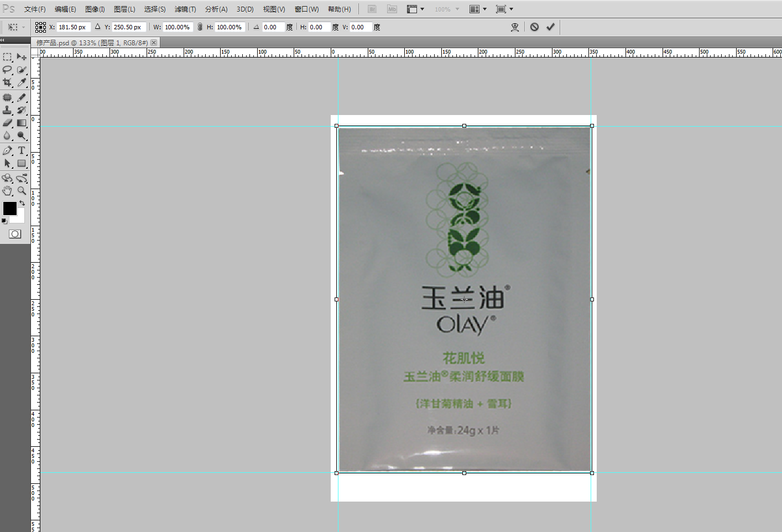The width and height of the screenshot is (782, 532).
Task: Launch Mini Bridge via Mb button
Action: pos(392,9)
